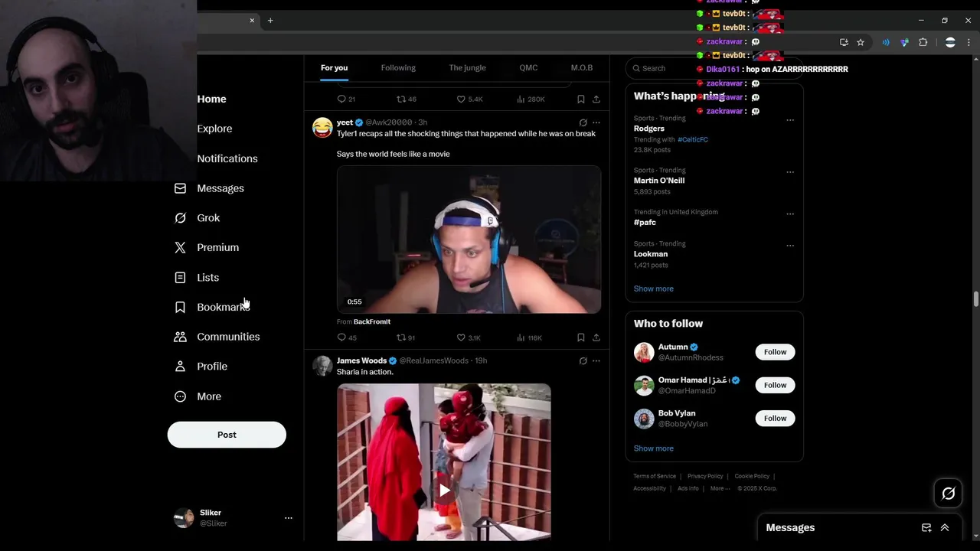Screen dimensions: 980x551
Task: Ask Grok about yeet's post
Action: pyautogui.click(x=583, y=122)
